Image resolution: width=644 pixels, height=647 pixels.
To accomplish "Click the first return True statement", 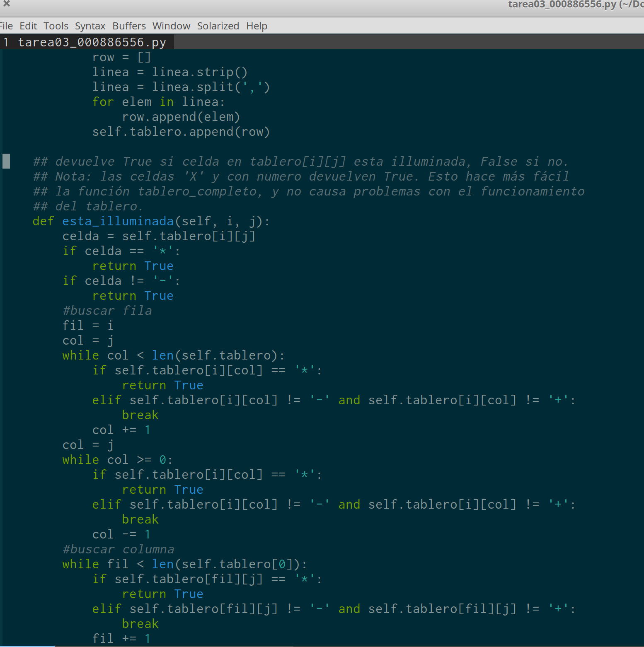I will click(x=133, y=266).
